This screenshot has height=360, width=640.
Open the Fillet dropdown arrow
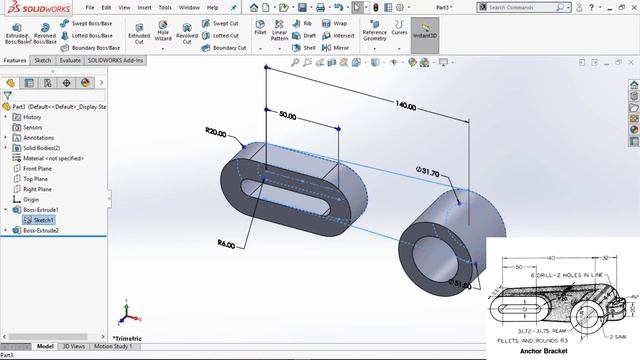(x=260, y=49)
